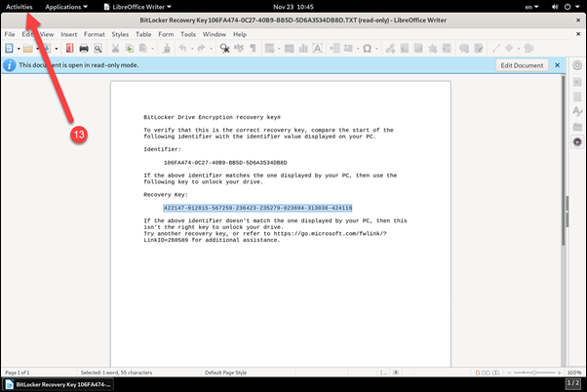Click the Redo arrow icon

click(x=202, y=49)
